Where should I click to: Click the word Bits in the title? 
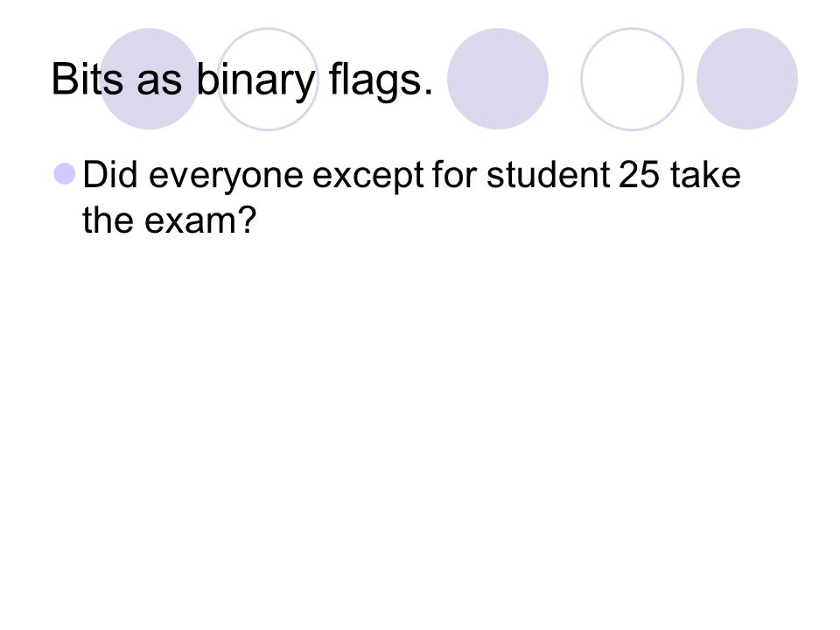(x=87, y=80)
